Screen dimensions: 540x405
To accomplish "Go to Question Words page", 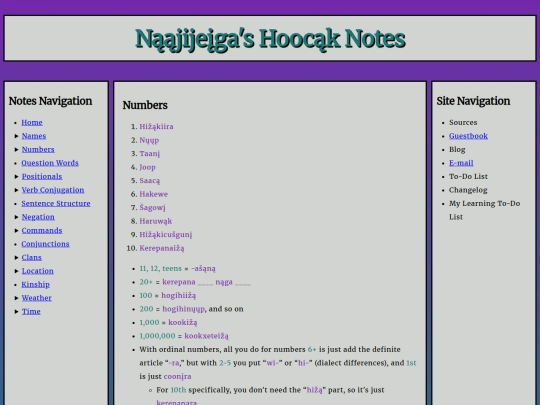I will (x=50, y=163).
